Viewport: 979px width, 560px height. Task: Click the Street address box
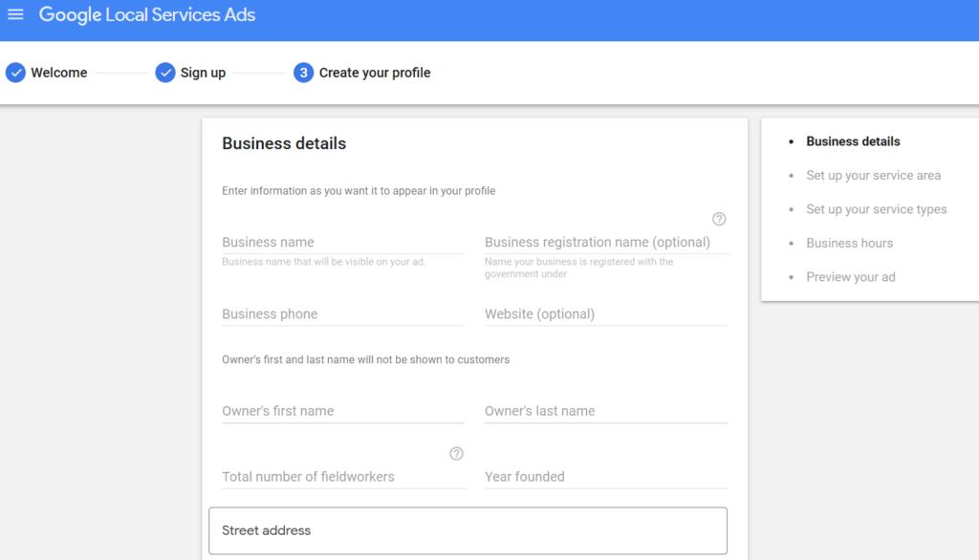[468, 530]
